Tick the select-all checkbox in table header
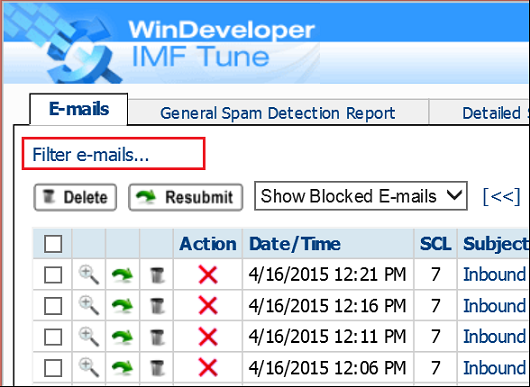Image resolution: width=530 pixels, height=387 pixels. [x=53, y=244]
